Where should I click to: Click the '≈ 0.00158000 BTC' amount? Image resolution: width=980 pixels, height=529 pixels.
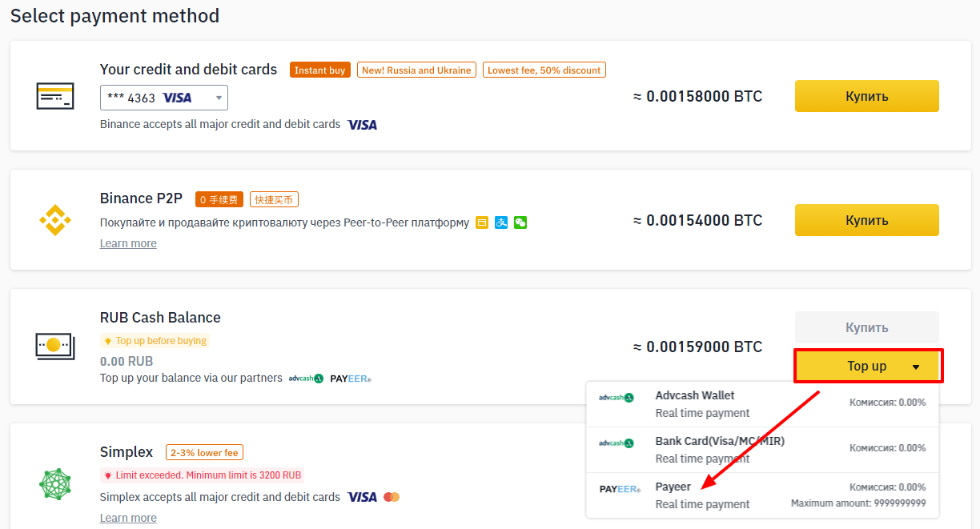[697, 96]
